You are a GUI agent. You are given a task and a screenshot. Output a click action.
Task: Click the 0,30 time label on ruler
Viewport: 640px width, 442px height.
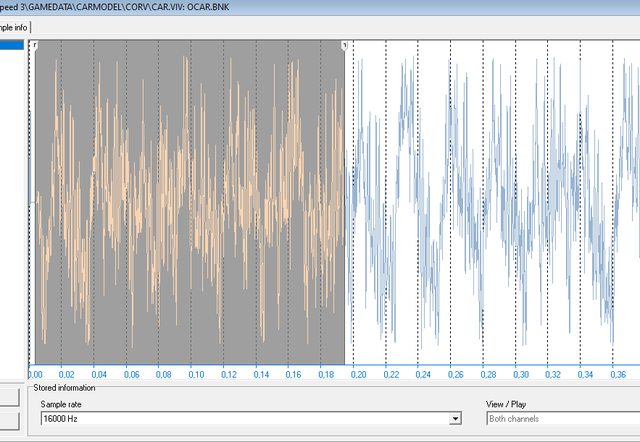tap(521, 374)
